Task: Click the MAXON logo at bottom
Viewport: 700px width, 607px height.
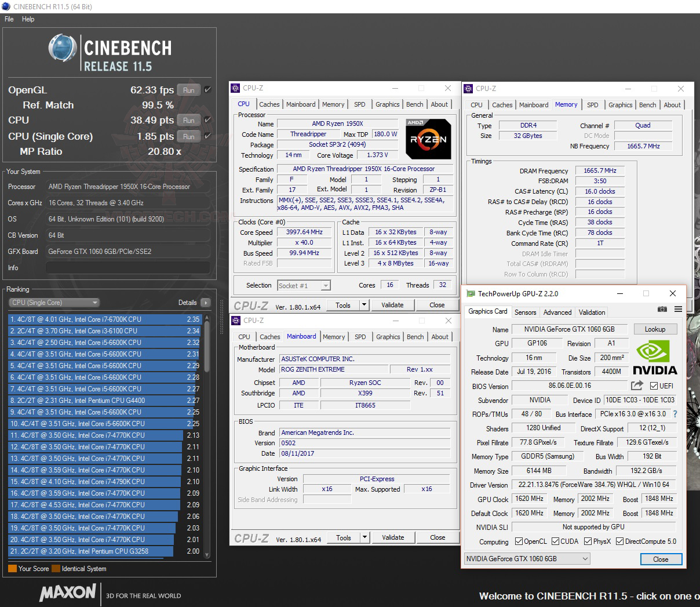Action: coord(68,593)
